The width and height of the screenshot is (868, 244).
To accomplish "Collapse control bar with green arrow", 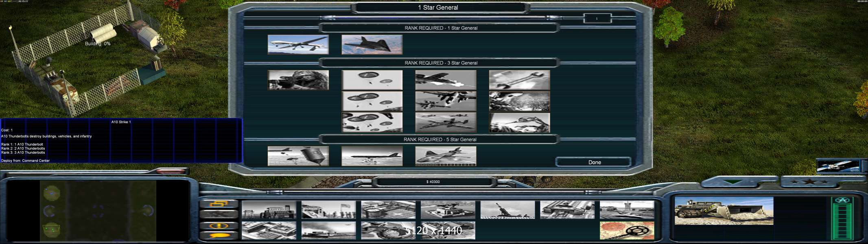I will [732, 182].
